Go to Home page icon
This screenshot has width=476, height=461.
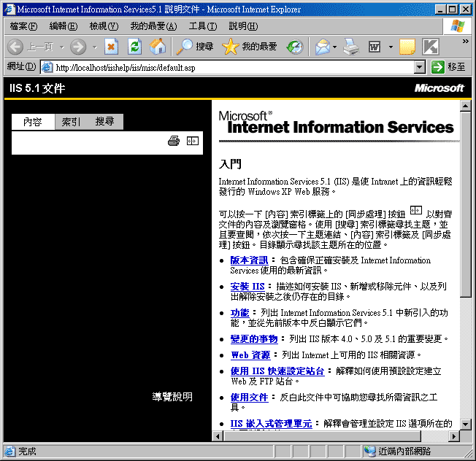158,47
